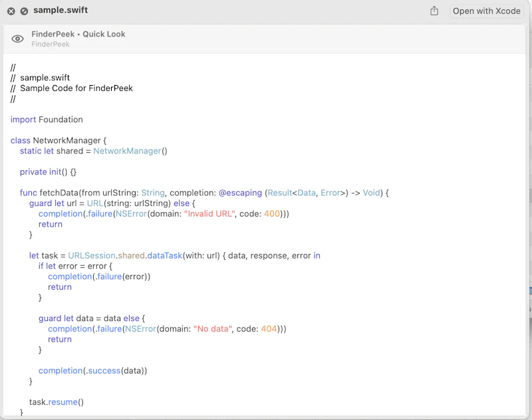Click the string "Invalid URL"
Screen dimensions: 532x420
(209, 213)
